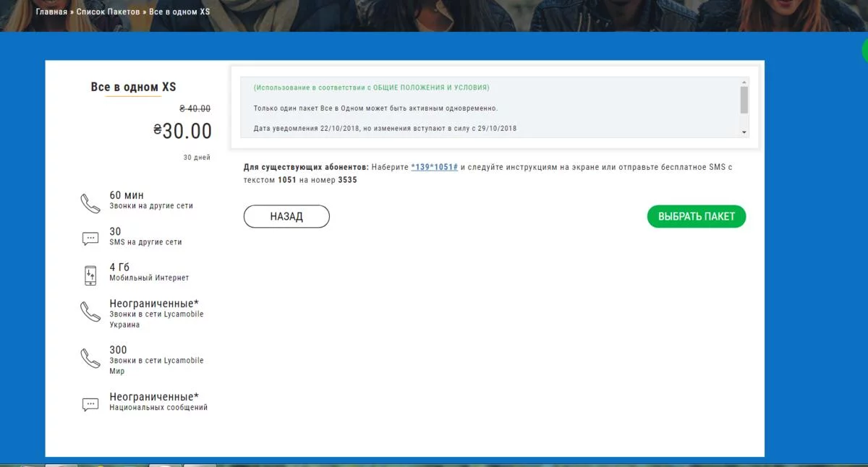
Task: Click Звонки в сети Lycamobile Украина text
Action: point(156,320)
